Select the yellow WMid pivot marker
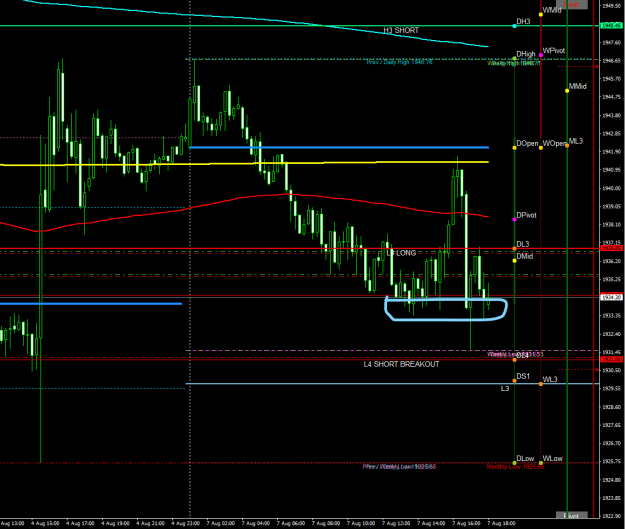Image resolution: width=625 pixels, height=529 pixels. 541,15
